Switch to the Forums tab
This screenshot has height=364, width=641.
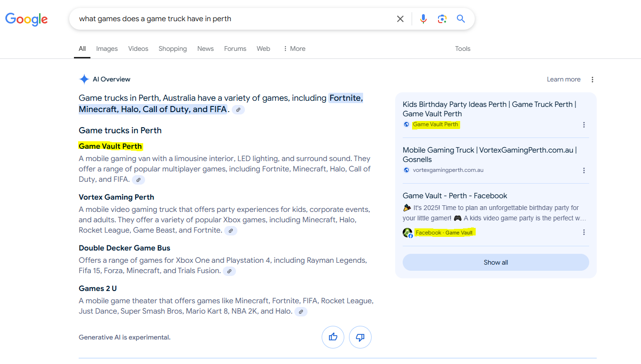click(x=235, y=49)
